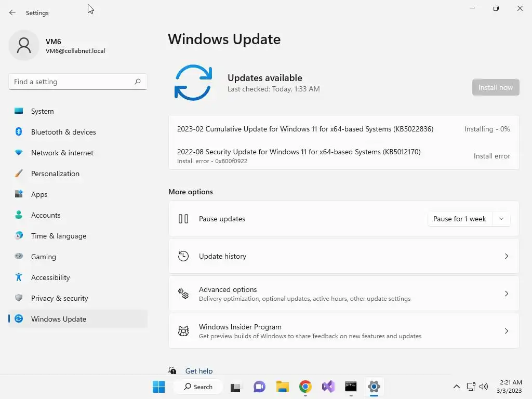Click the Update history row label
The height and width of the screenshot is (399, 532).
222,256
